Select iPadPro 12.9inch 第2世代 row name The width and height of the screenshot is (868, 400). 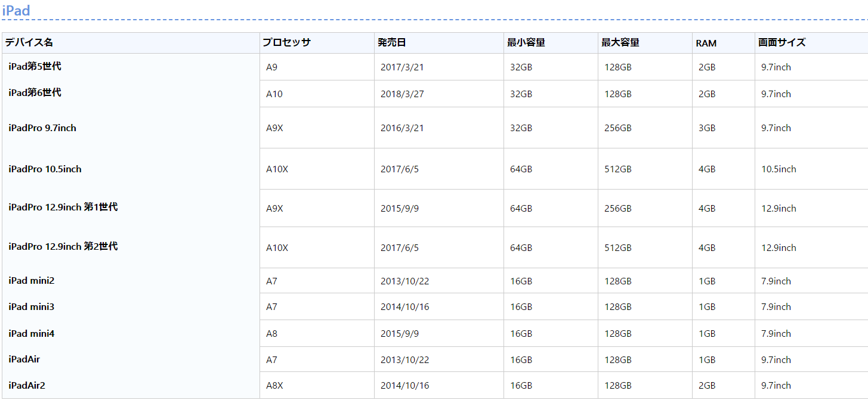click(63, 246)
